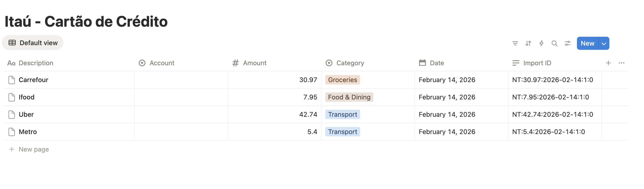Screen dimensions: 644x189
Task: Open automations via the lightning bolt icon
Action: [x=541, y=43]
